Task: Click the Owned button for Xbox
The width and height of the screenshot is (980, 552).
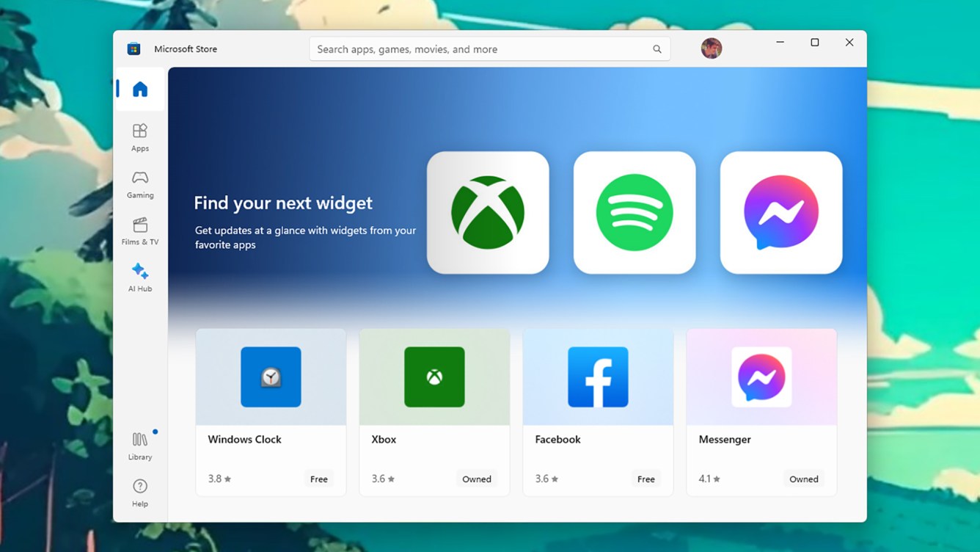Action: pos(477,479)
